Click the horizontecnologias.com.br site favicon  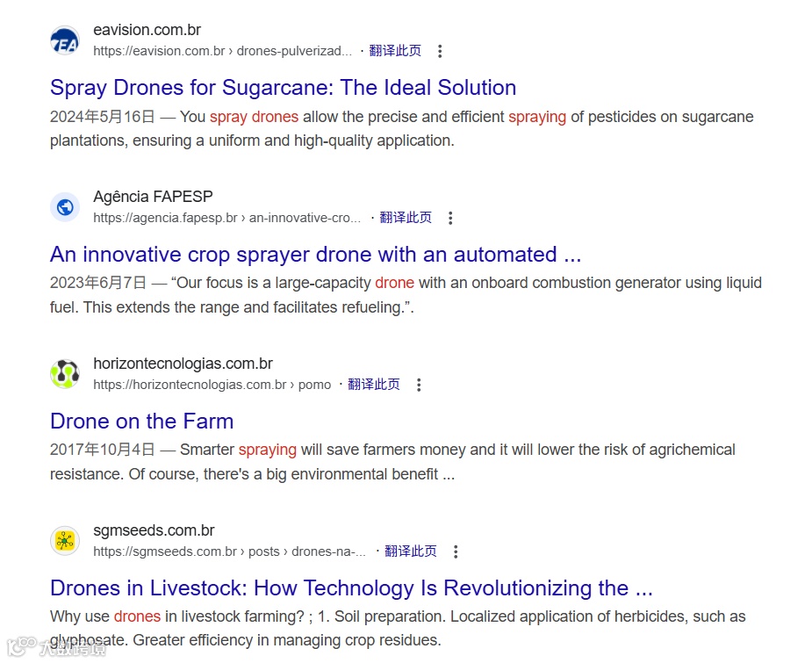tap(65, 374)
